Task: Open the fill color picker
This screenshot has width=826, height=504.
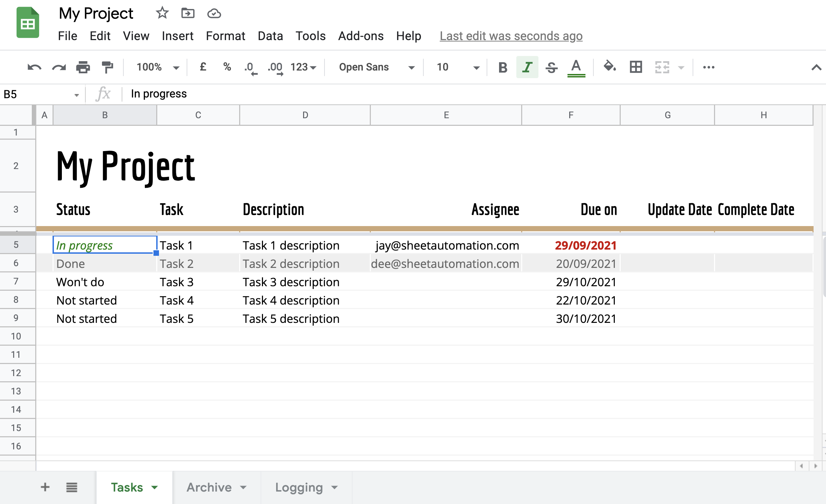Action: click(610, 67)
